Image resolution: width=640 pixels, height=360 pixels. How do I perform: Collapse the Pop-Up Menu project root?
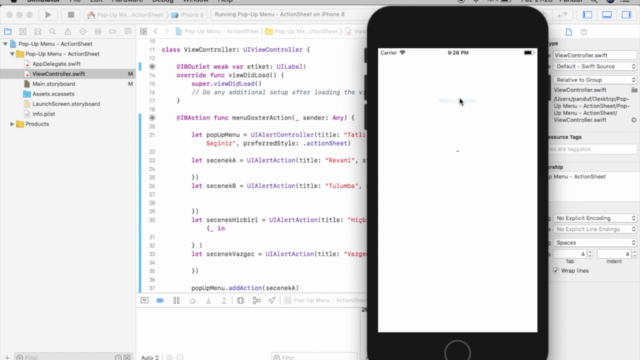(x=5, y=44)
